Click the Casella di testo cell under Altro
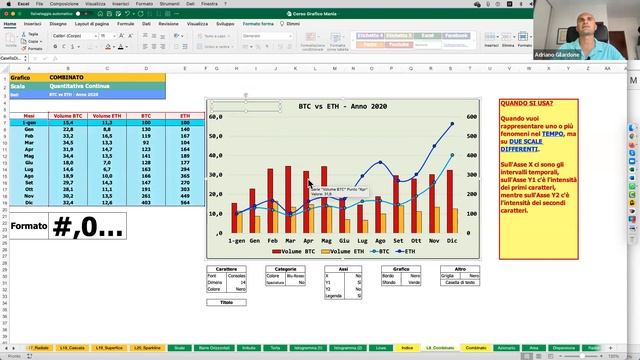Viewport: 640px width, 360px height. [x=460, y=282]
